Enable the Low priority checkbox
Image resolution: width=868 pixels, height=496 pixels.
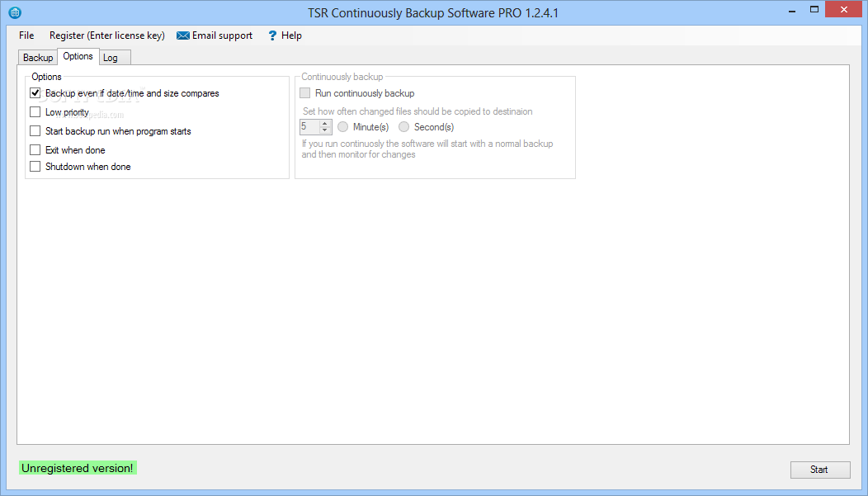(35, 111)
